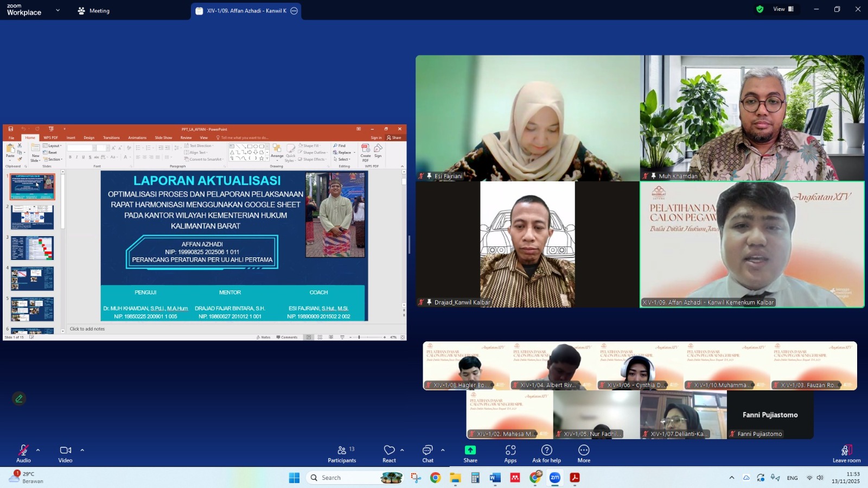The image size is (868, 488).
Task: Open the Participants panel
Action: (x=342, y=454)
